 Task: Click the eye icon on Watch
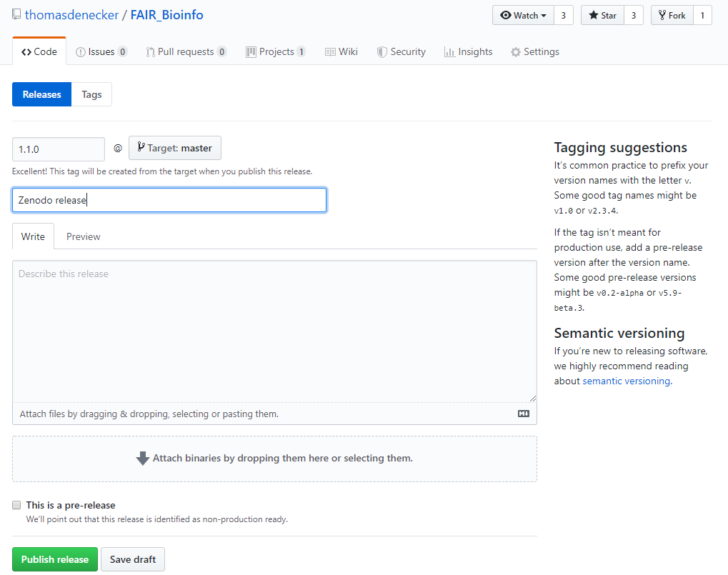[x=506, y=15]
